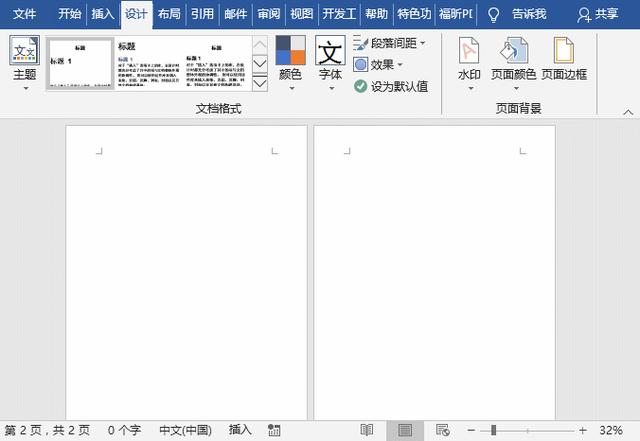Viewport: 640px width, 441px height.
Task: Switch to read mode view icon
Action: [x=367, y=430]
